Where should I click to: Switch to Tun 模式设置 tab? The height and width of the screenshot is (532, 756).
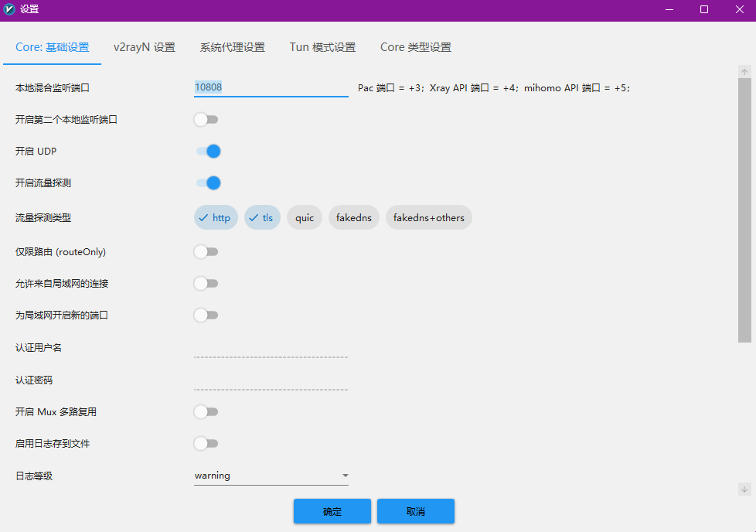click(322, 47)
